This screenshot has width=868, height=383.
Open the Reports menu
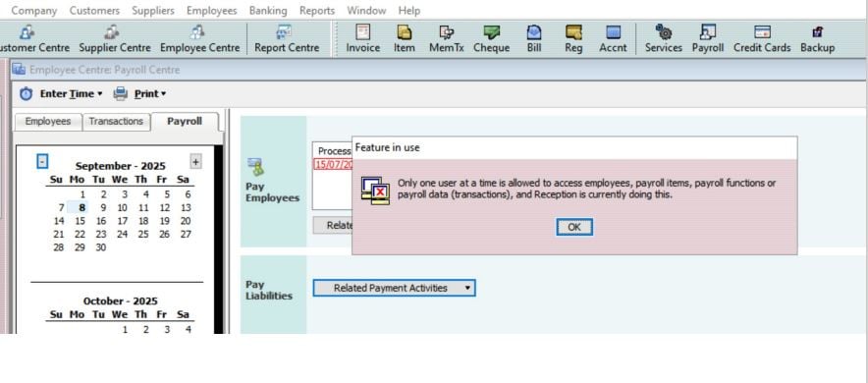click(x=317, y=11)
